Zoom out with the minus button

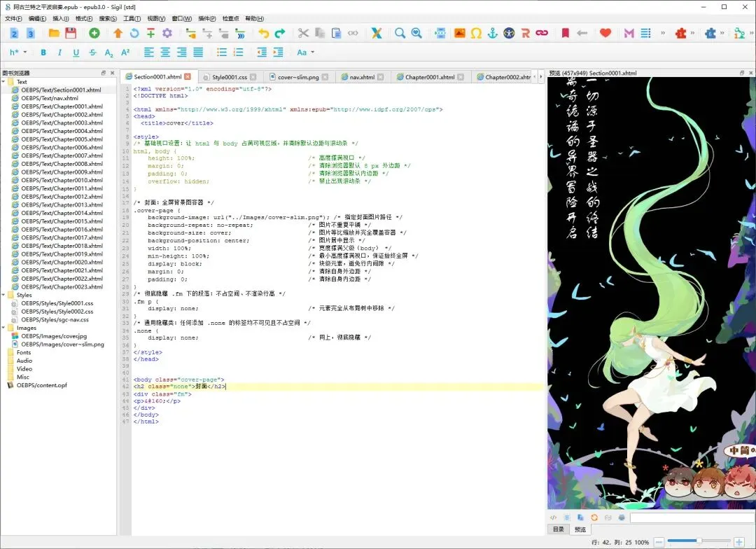tap(659, 542)
